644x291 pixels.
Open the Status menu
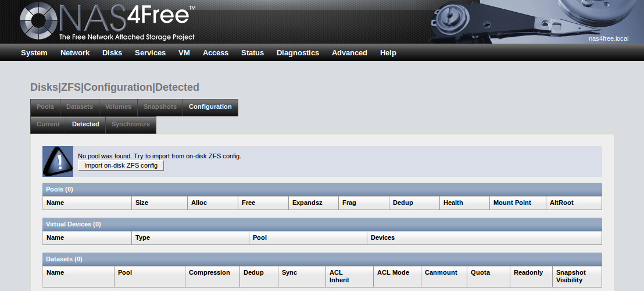(x=252, y=53)
